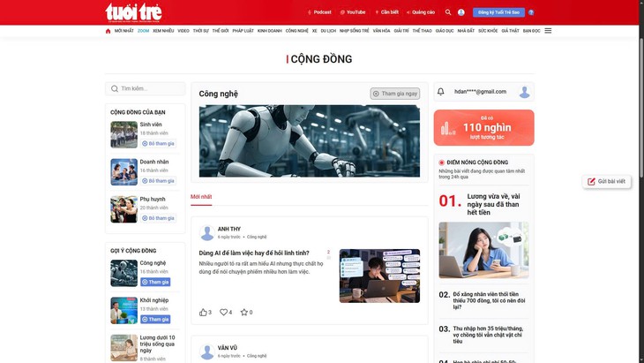Click the profile avatar beside hdan email
The height and width of the screenshot is (363, 644).
(524, 92)
